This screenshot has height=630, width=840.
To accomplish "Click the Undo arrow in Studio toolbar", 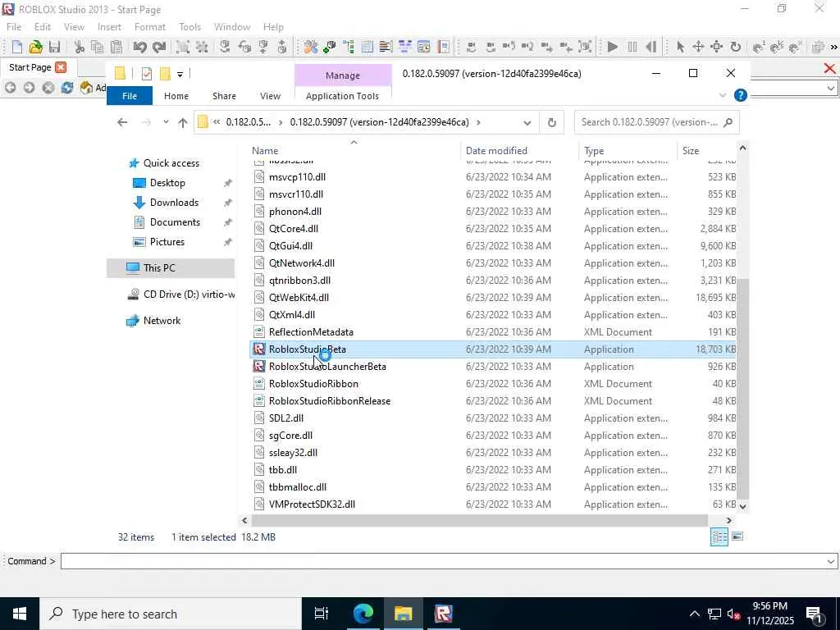I will click(x=139, y=47).
